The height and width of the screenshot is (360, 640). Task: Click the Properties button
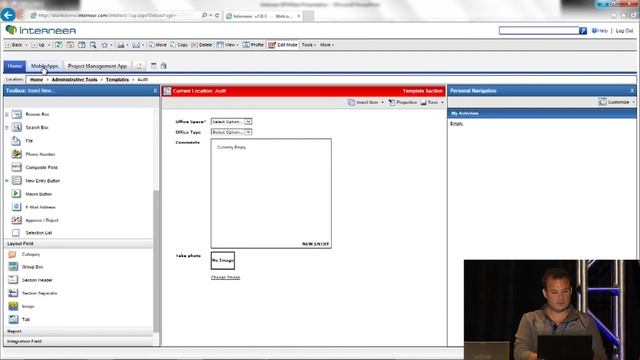tap(403, 102)
